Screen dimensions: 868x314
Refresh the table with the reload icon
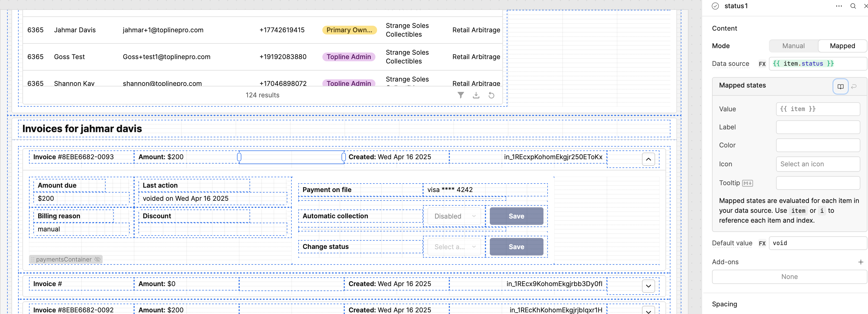point(491,95)
